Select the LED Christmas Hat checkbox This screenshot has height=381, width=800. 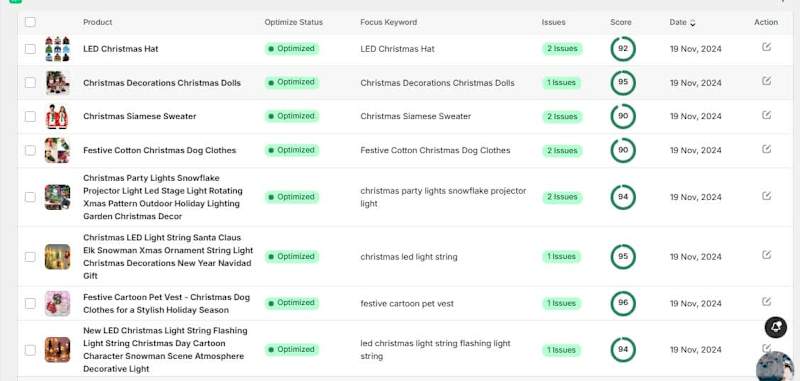click(30, 49)
